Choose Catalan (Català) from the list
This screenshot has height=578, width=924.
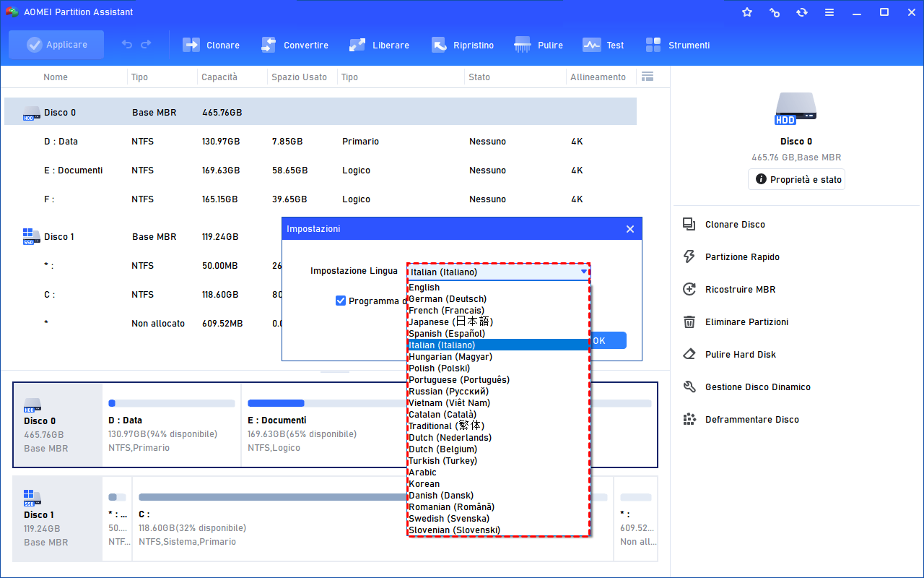(499, 415)
